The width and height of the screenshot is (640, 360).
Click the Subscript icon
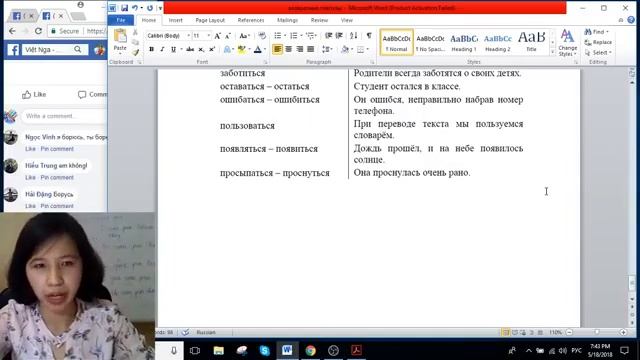click(x=201, y=49)
